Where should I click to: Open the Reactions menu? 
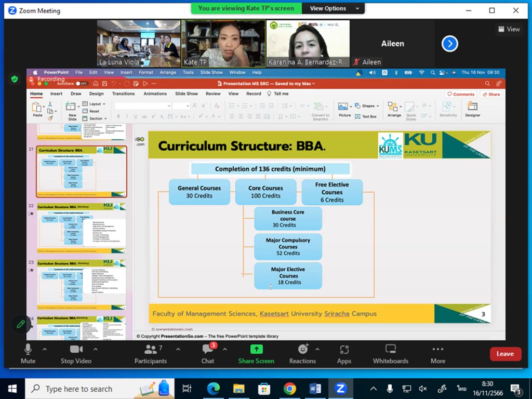(302, 354)
